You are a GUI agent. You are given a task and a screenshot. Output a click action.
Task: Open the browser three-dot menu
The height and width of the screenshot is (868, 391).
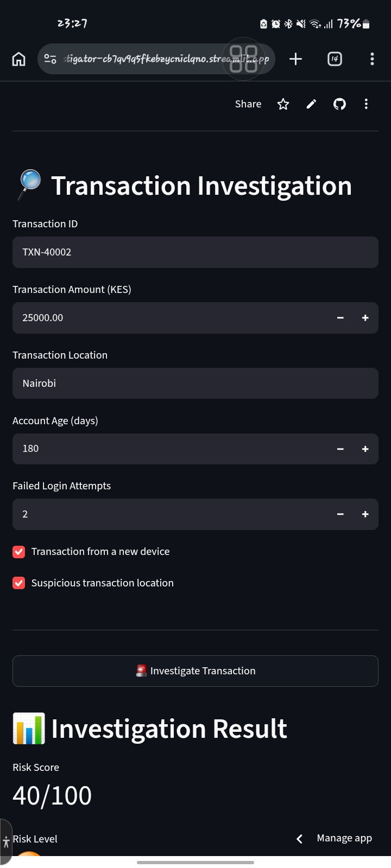click(x=372, y=59)
